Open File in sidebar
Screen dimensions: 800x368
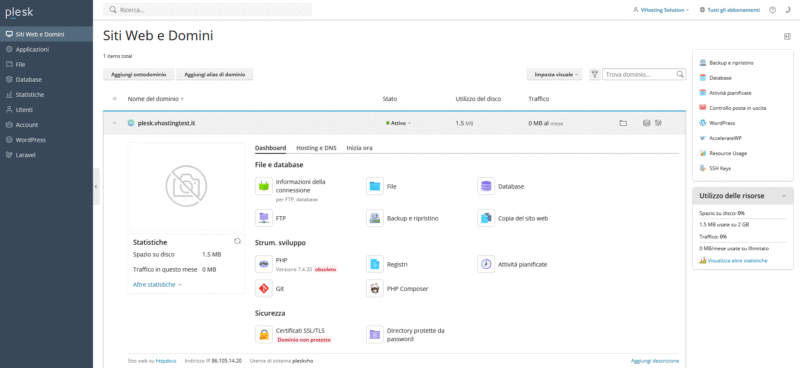[x=46, y=64]
